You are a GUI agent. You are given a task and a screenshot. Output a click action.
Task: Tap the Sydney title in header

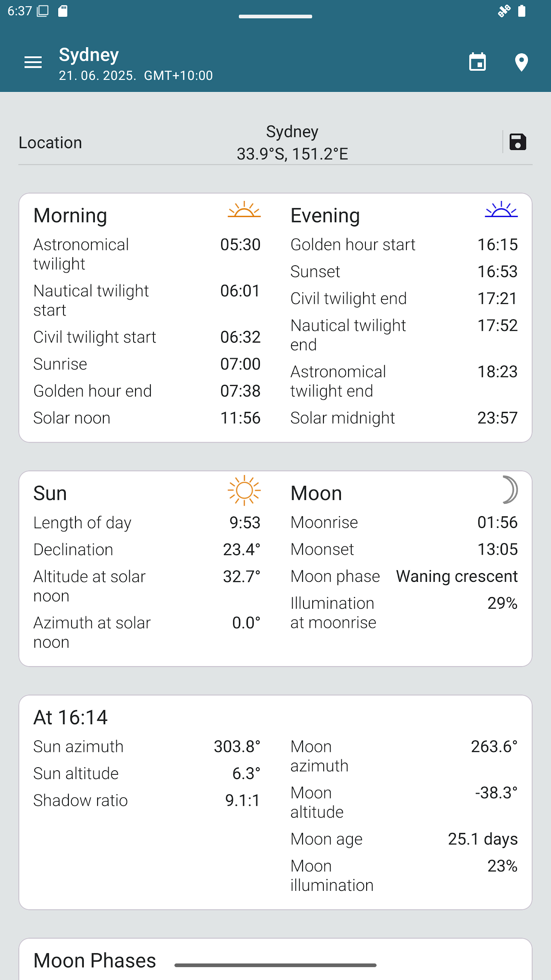tap(89, 55)
